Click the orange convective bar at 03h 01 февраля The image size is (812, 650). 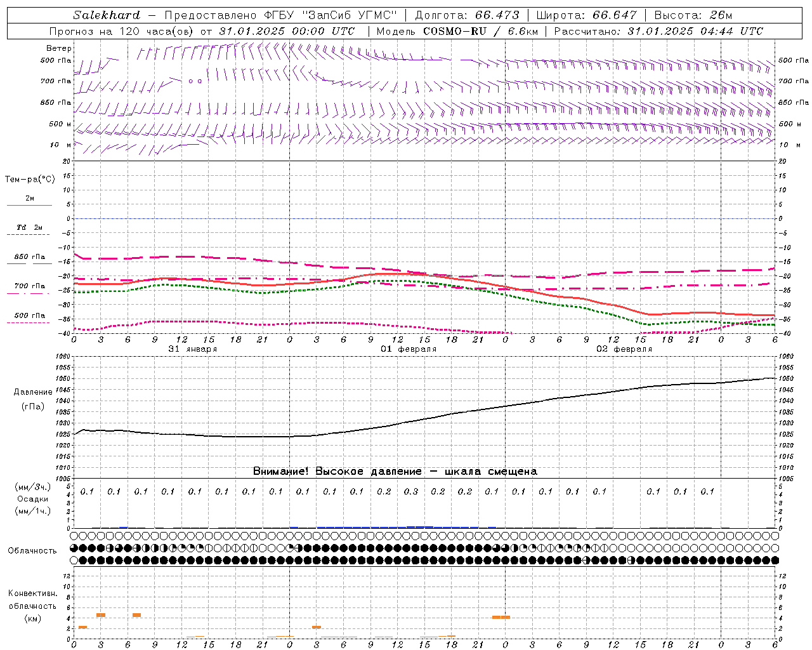[x=317, y=627]
